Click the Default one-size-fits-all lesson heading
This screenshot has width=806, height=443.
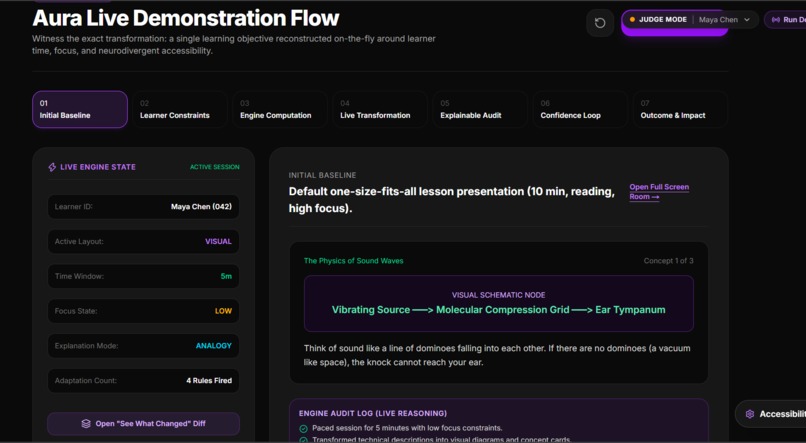click(451, 200)
